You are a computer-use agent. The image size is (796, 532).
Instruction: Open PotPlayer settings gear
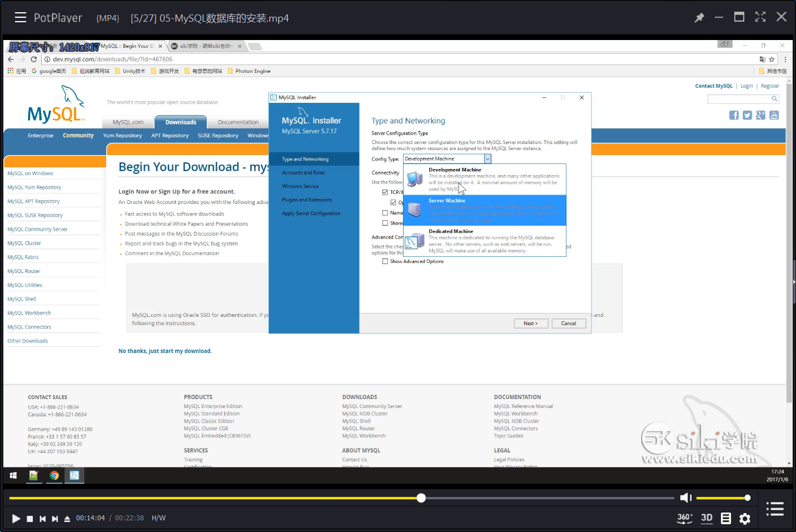745,519
